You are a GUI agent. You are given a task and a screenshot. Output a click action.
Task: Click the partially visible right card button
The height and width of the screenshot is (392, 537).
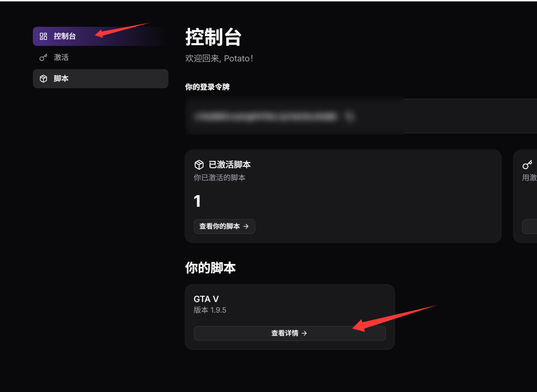click(530, 227)
